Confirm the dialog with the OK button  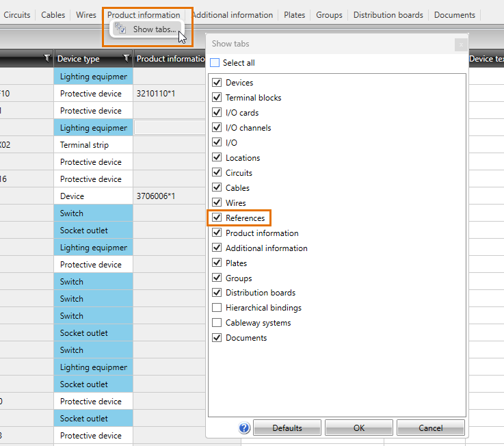coord(359,428)
